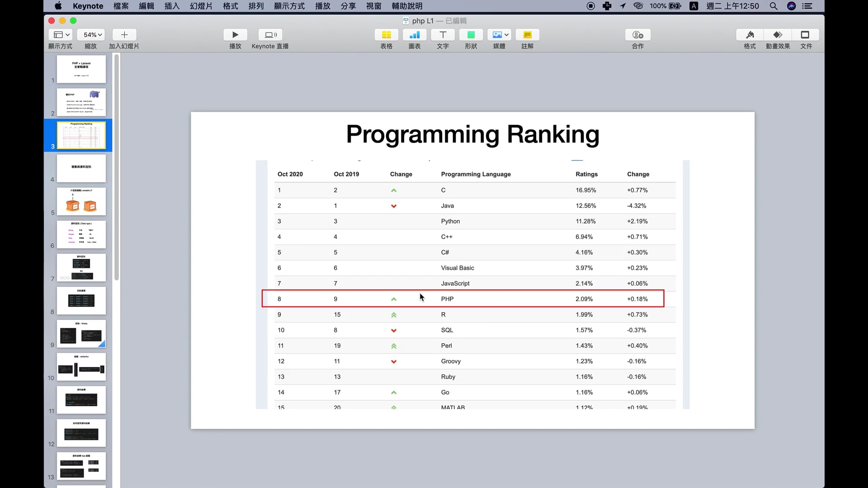Insert a chart via 圖表 icon

414,35
